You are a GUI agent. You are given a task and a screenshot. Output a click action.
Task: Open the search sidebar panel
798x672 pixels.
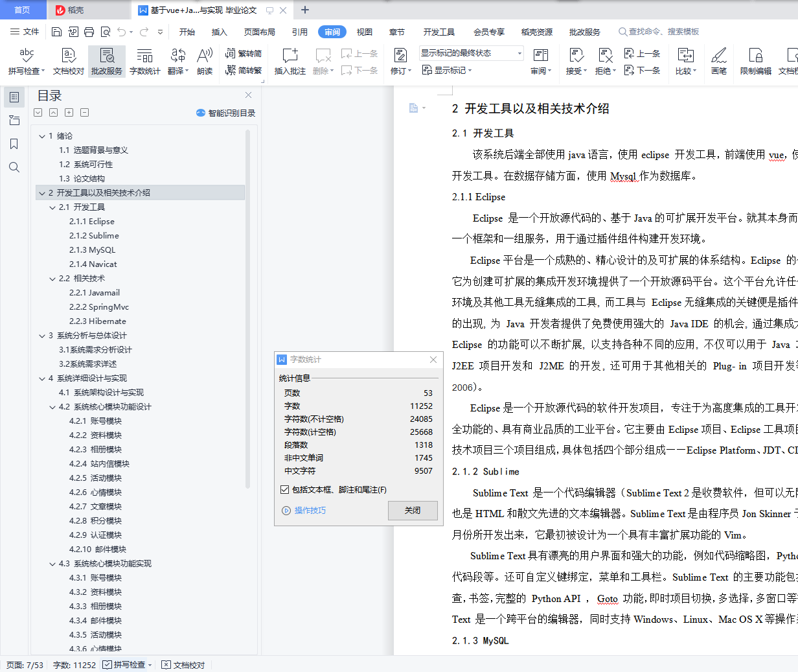tap(14, 167)
